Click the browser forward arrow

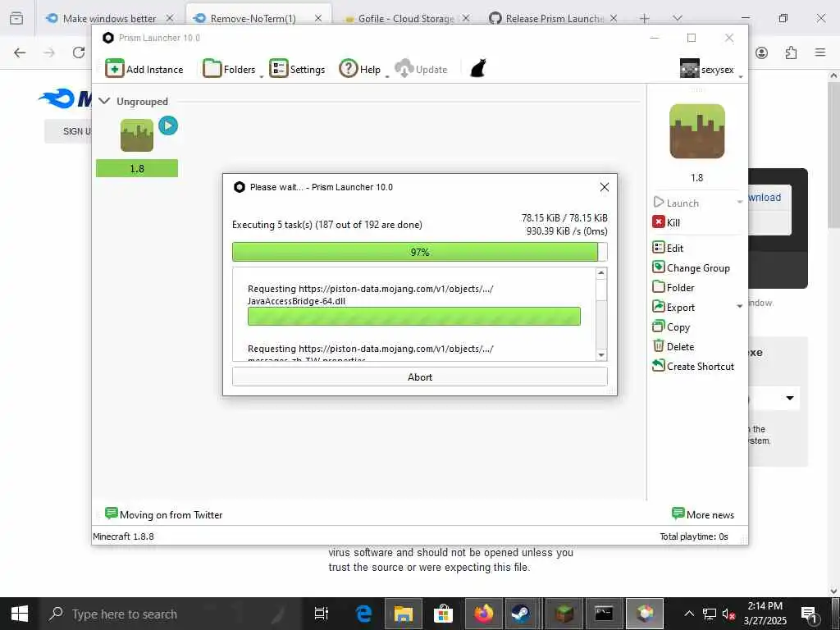pyautogui.click(x=49, y=52)
